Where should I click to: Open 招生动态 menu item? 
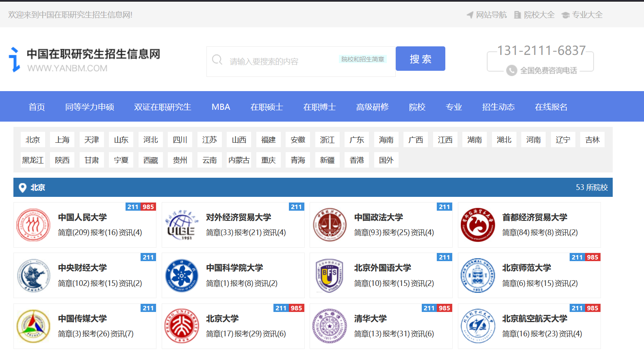coord(499,107)
